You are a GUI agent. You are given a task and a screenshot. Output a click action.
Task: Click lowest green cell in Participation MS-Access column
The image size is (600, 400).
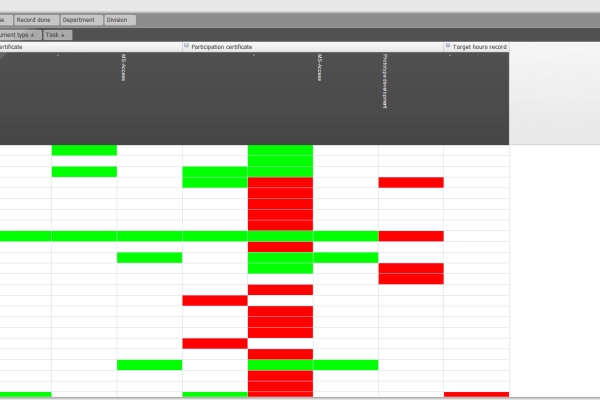(x=345, y=365)
